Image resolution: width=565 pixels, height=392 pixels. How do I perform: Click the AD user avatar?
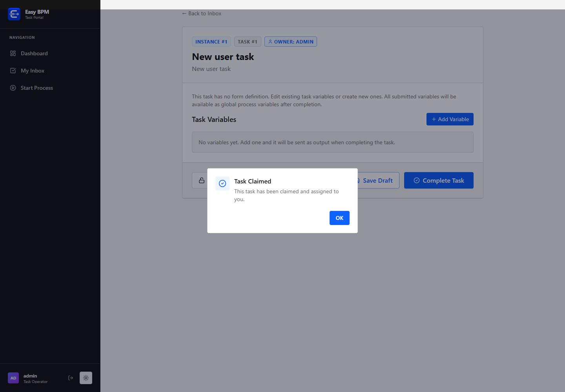pos(13,378)
